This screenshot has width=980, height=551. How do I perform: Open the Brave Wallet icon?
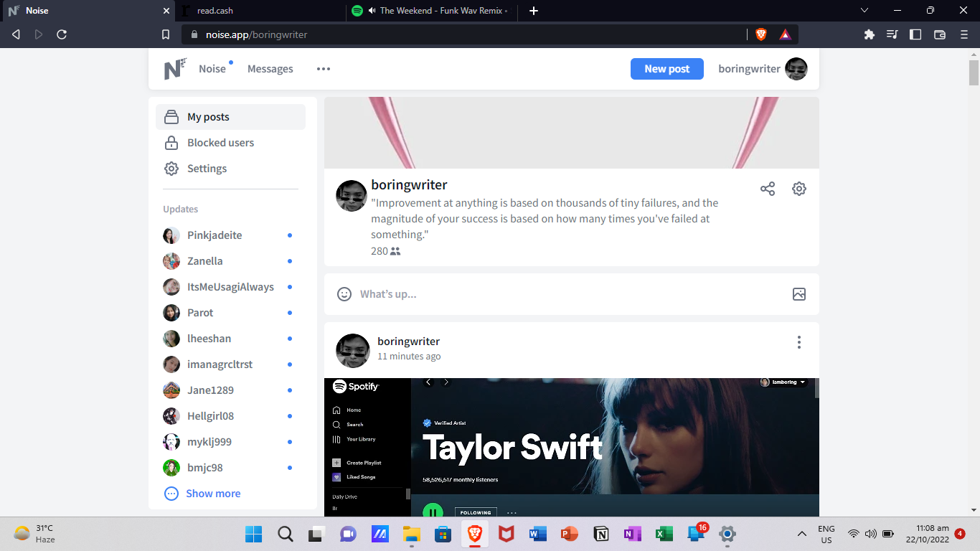tap(940, 34)
